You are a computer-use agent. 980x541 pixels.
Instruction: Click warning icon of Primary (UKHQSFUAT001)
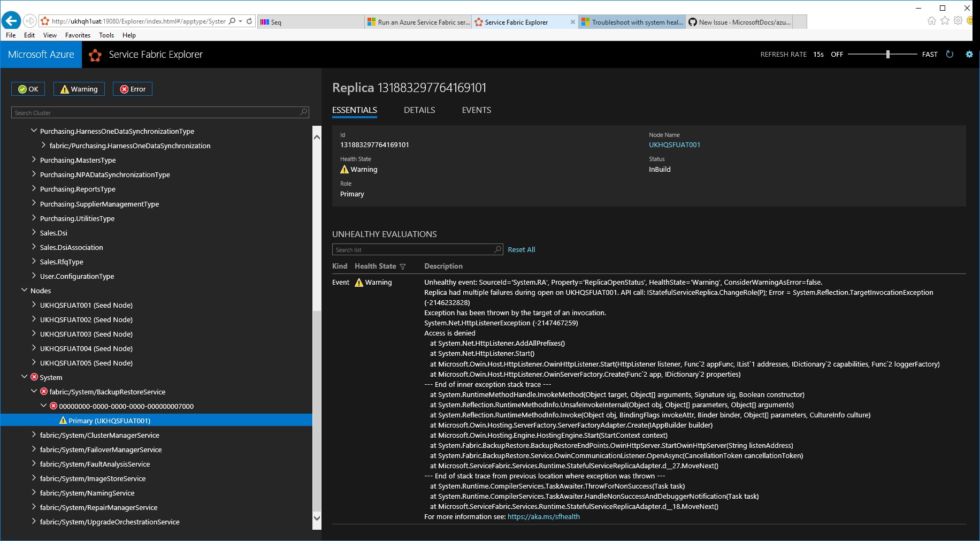point(63,421)
